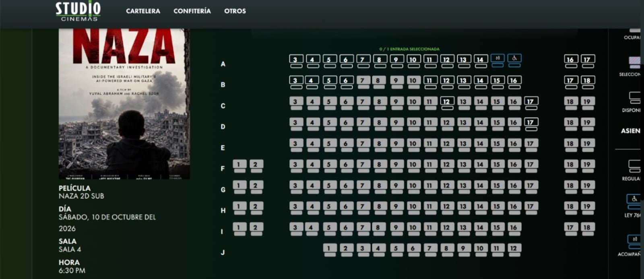The width and height of the screenshot is (644, 279).
Task: Click occupied seat 19 in row G
Action: click(588, 187)
